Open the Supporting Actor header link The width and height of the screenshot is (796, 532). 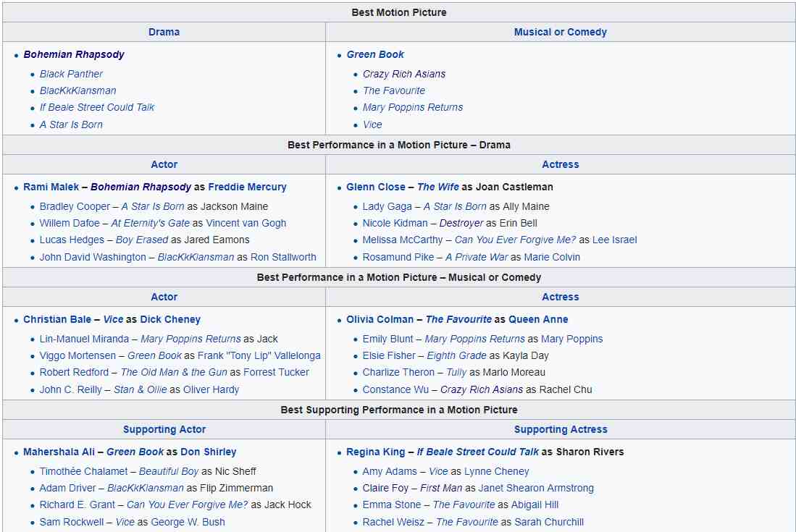[164, 429]
